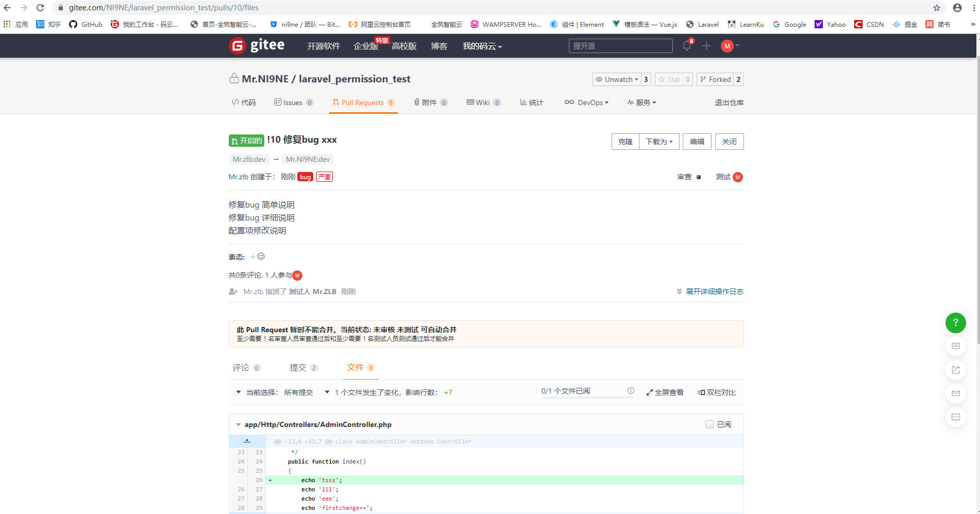The width and height of the screenshot is (980, 514).
Task: Click the Gitee logo
Action: pyautogui.click(x=257, y=45)
